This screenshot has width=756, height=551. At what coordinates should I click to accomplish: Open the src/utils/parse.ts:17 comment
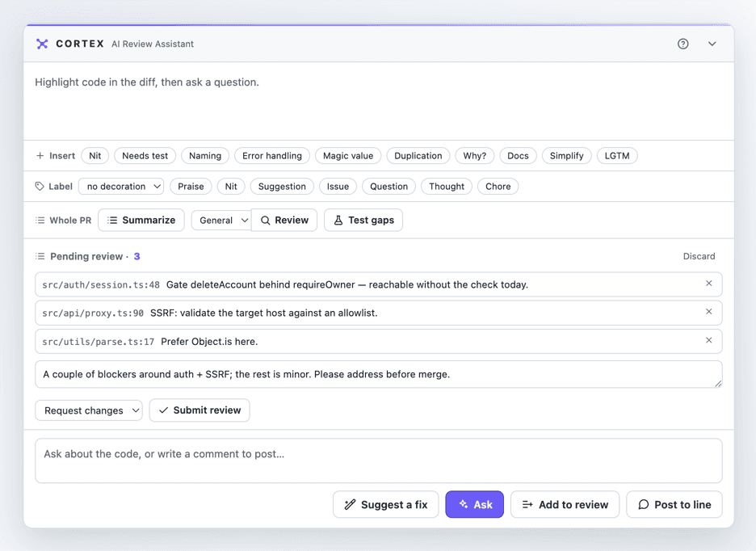(379, 342)
